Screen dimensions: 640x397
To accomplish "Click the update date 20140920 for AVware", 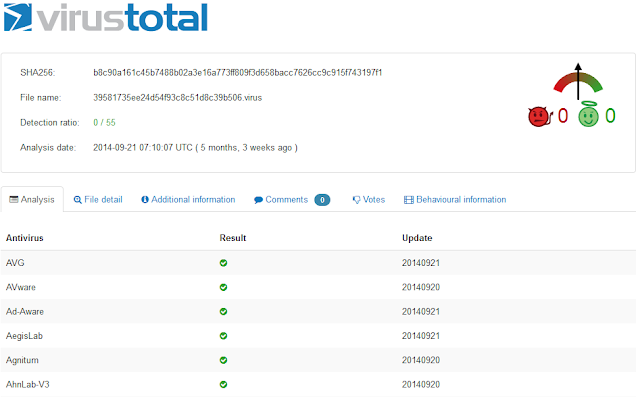I will coord(421,287).
